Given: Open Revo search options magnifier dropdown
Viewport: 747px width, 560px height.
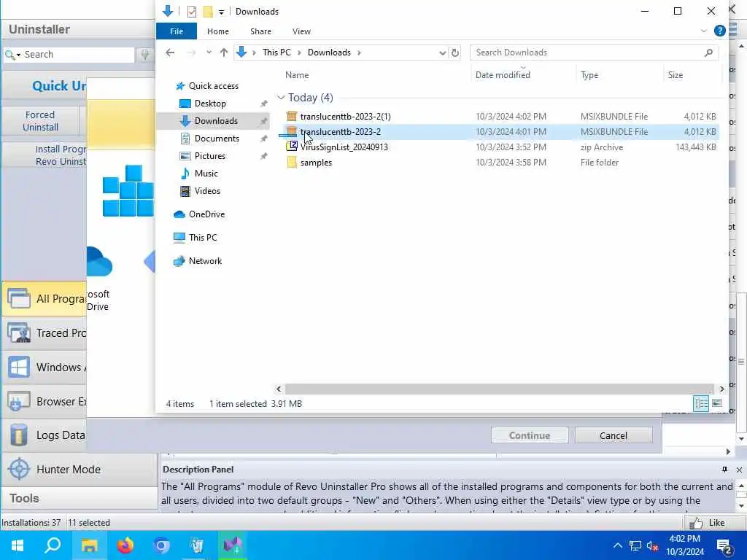Looking at the screenshot, I should pos(12,55).
